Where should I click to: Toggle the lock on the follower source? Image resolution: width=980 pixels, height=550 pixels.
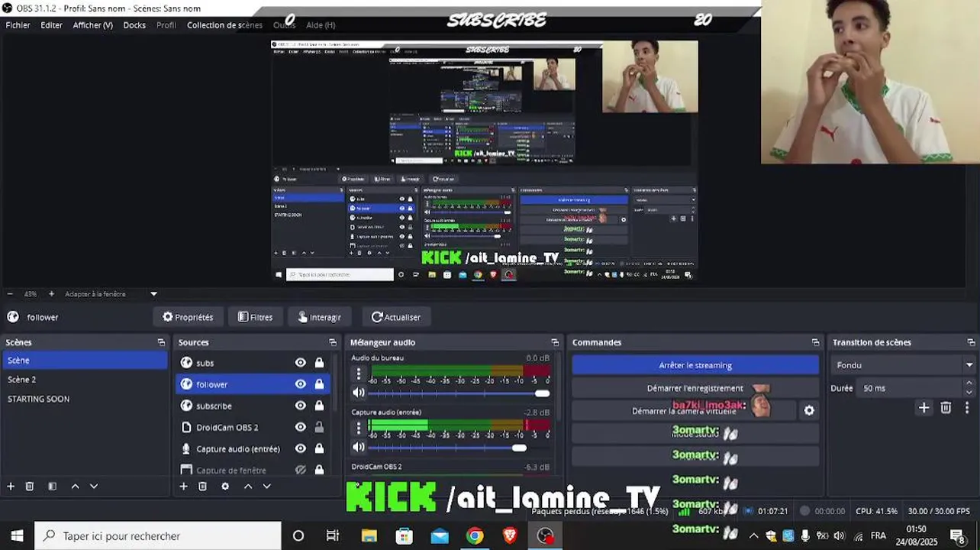point(320,384)
